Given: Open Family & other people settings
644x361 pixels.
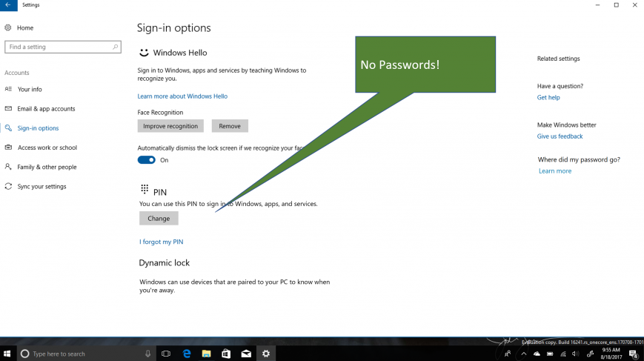Looking at the screenshot, I should (47, 167).
